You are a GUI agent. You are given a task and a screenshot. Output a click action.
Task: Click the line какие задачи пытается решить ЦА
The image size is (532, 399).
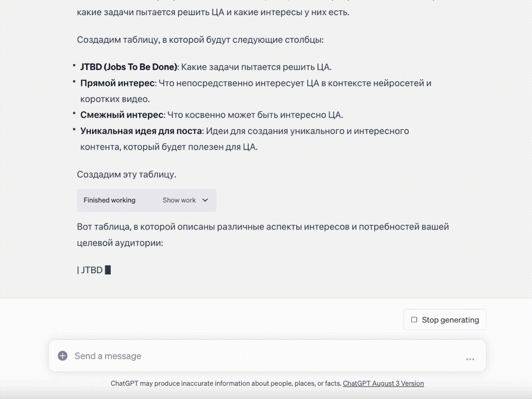coord(213,12)
